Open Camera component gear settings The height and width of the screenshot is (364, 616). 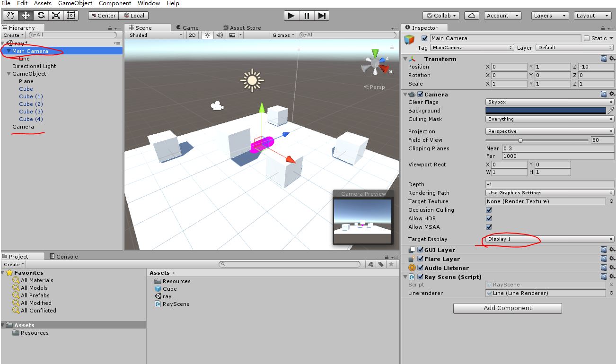[x=611, y=94]
